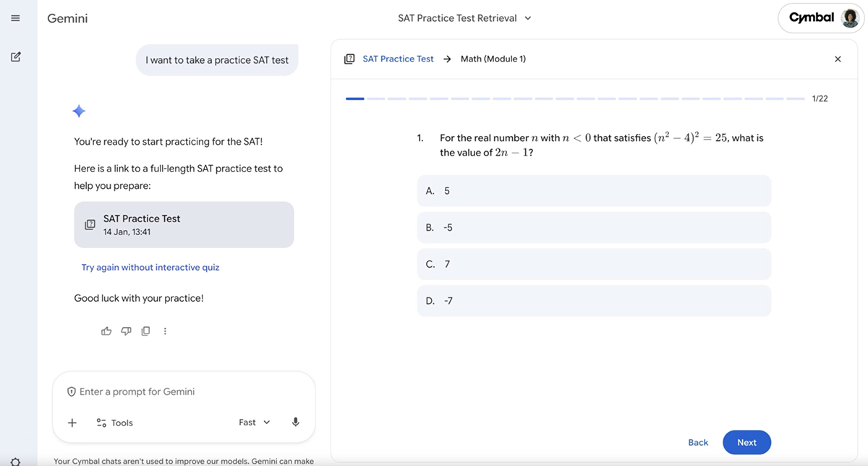Viewport: 868px width, 466px height.
Task: Open the Fast model selector dropdown
Action: [253, 422]
